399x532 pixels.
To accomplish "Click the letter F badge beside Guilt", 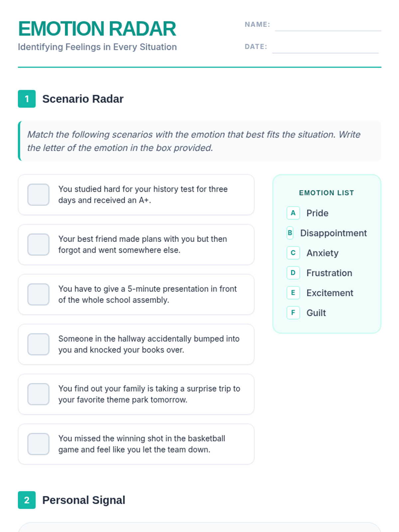I will point(293,313).
